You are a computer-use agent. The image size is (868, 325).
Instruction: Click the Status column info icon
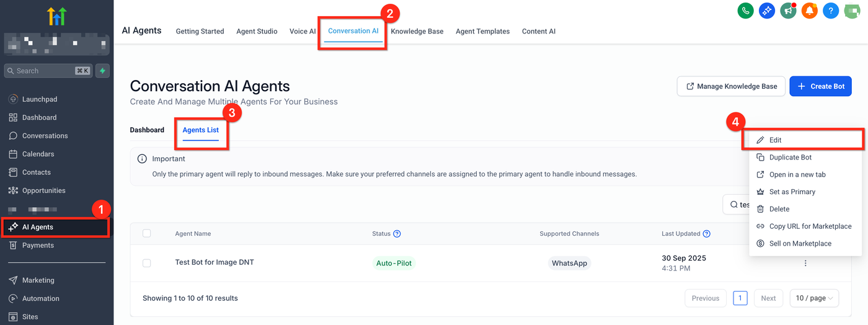[397, 234]
